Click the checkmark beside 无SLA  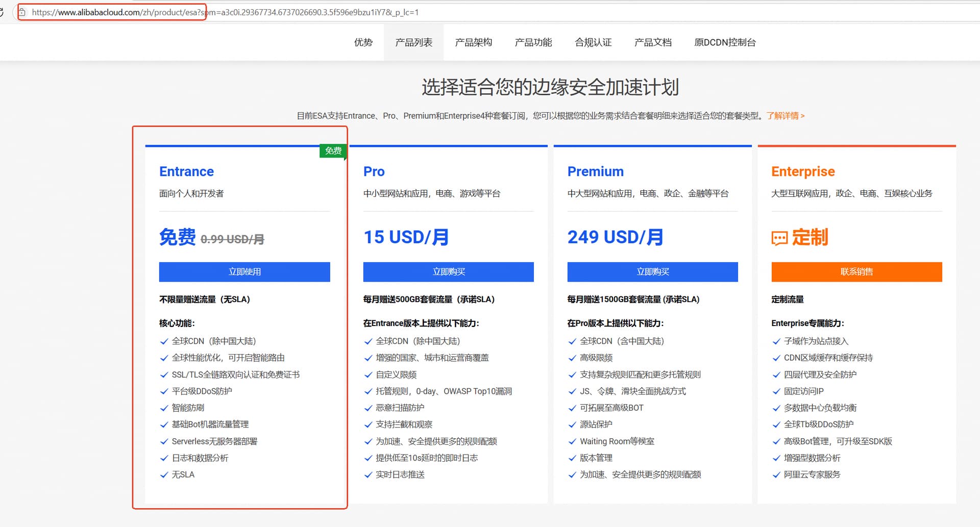164,475
